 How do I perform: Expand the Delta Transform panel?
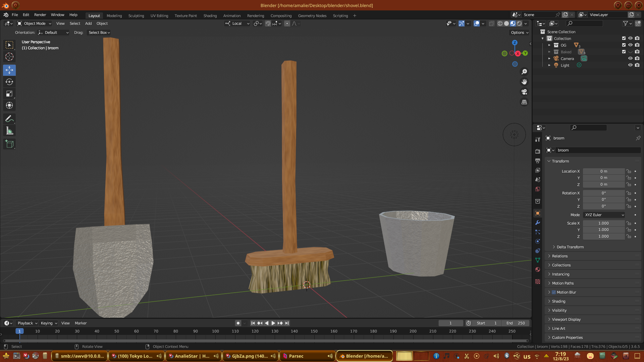click(570, 247)
